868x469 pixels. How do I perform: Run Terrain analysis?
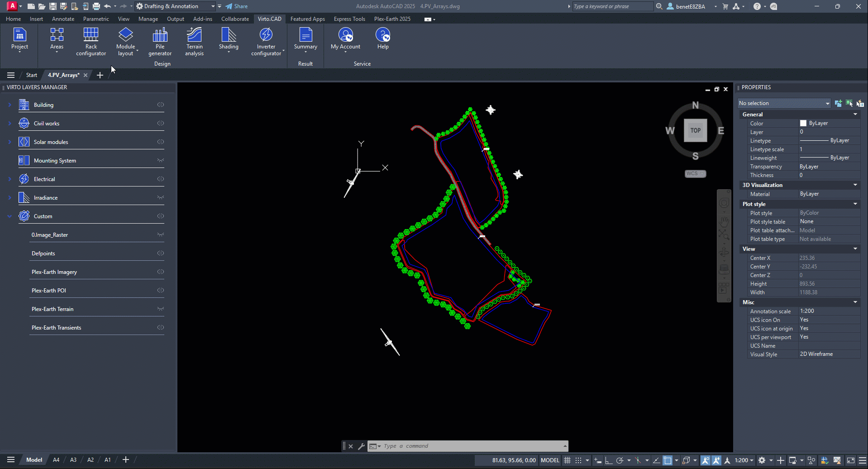click(x=194, y=41)
